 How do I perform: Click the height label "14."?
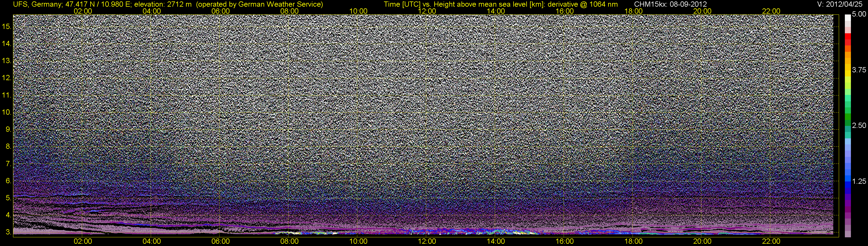coord(7,44)
